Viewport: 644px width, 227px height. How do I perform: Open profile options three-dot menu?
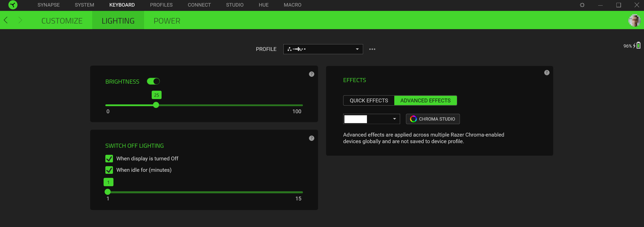click(x=372, y=49)
